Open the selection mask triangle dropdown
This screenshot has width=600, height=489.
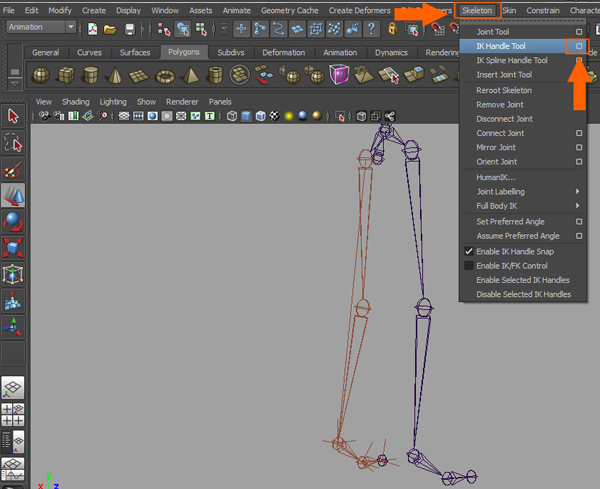(x=224, y=29)
